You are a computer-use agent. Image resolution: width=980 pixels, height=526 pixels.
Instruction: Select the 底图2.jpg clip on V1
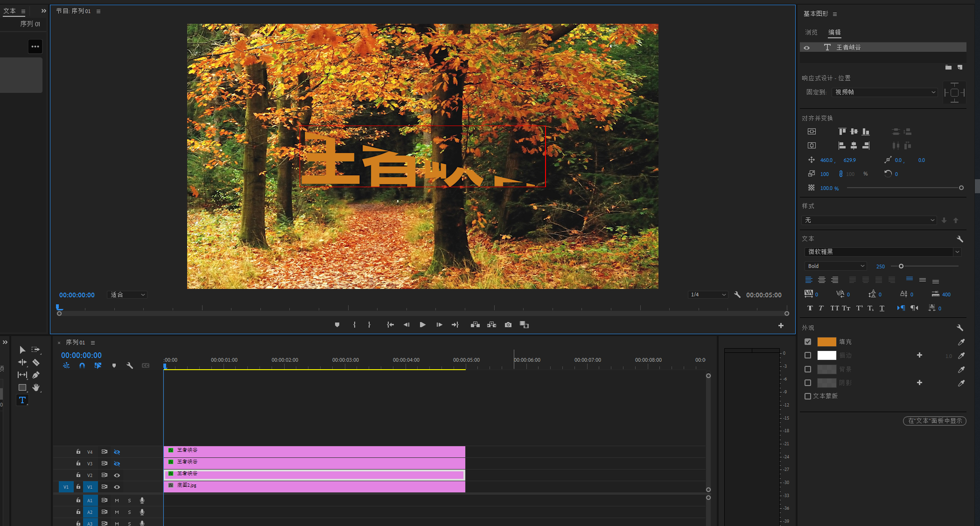pyautogui.click(x=314, y=486)
